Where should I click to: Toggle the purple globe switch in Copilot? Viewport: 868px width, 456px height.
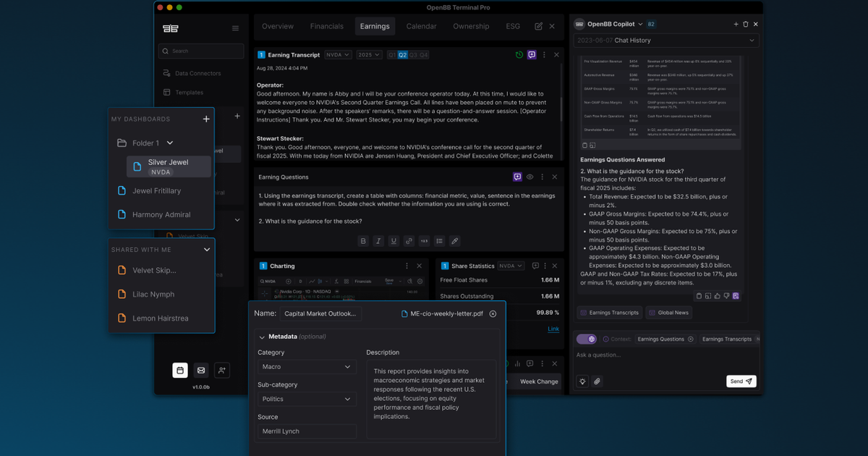click(586, 339)
